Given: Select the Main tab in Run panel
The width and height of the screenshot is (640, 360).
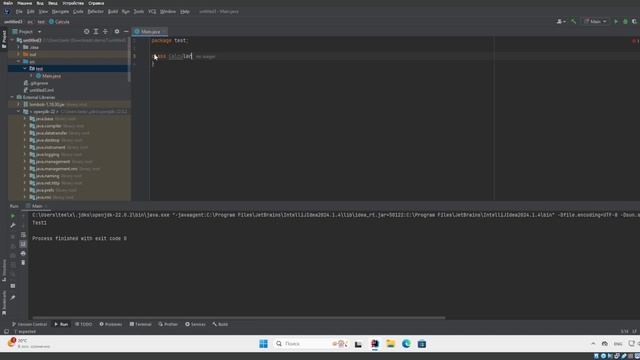Looking at the screenshot, I should click(x=37, y=206).
